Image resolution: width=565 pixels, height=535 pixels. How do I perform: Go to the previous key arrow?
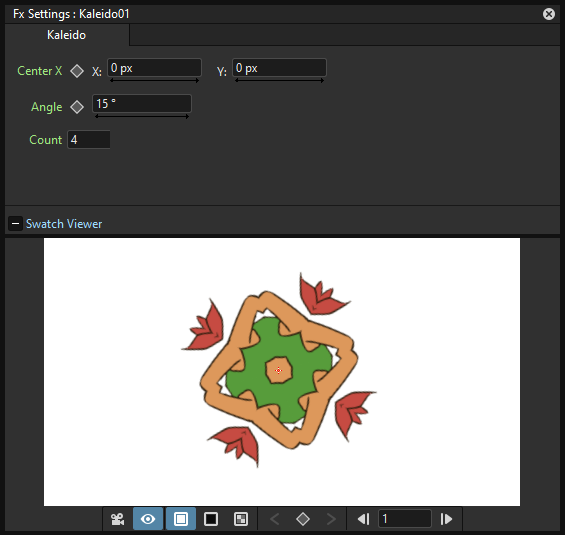(275, 519)
